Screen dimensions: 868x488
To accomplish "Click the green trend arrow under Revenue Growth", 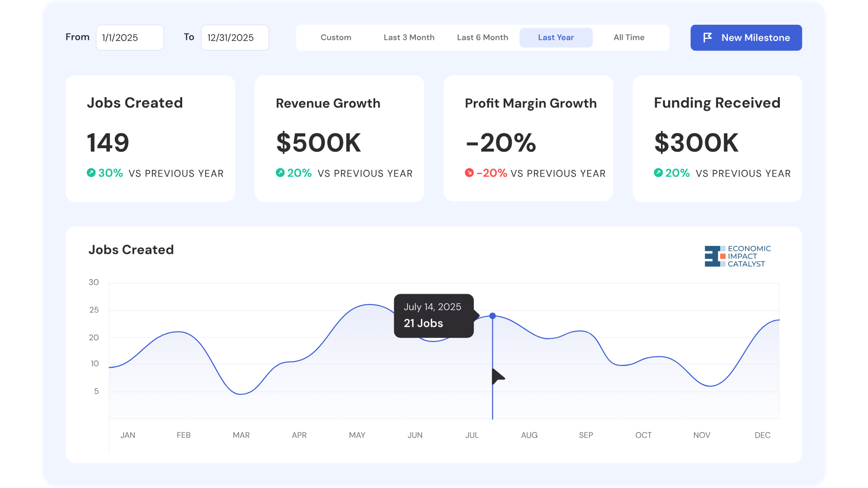I will point(280,173).
